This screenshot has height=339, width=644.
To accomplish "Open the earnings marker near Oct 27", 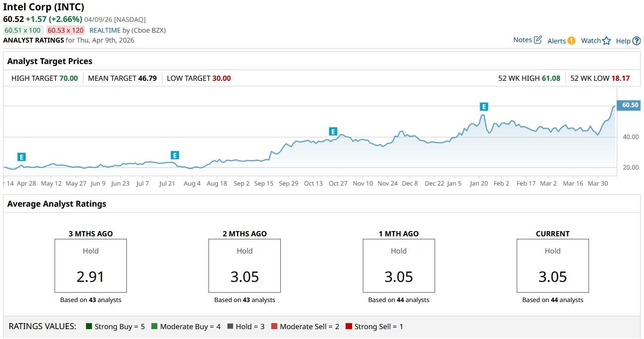I will [x=332, y=131].
